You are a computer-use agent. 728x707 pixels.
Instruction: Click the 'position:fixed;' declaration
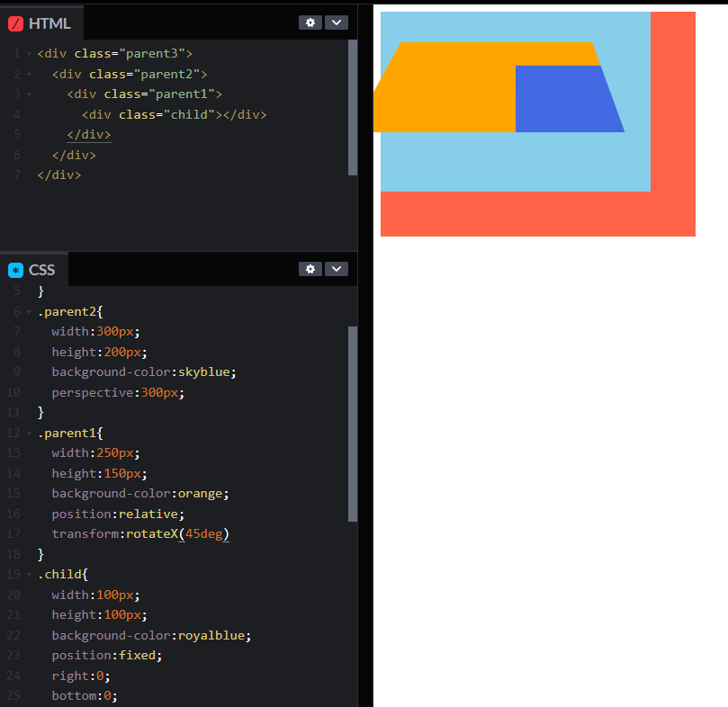107,655
